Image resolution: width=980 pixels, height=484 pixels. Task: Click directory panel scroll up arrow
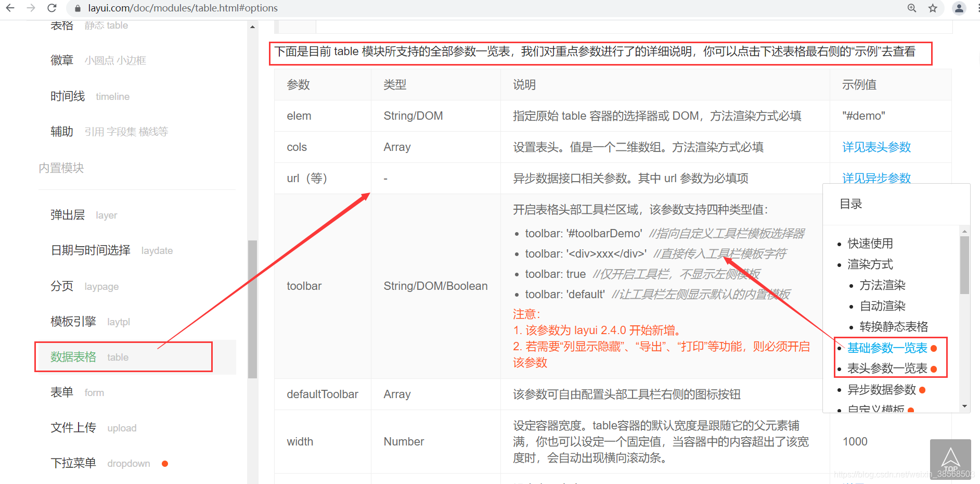964,231
